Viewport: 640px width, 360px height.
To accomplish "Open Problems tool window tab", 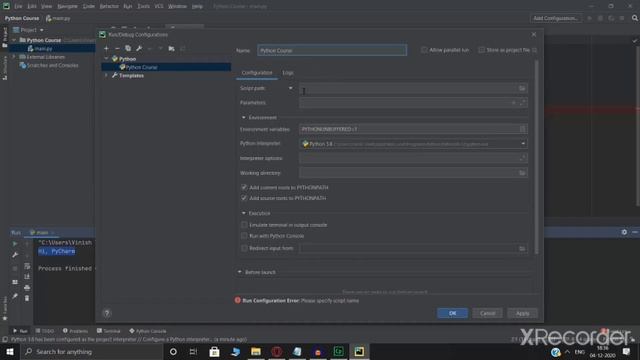I will click(76, 331).
